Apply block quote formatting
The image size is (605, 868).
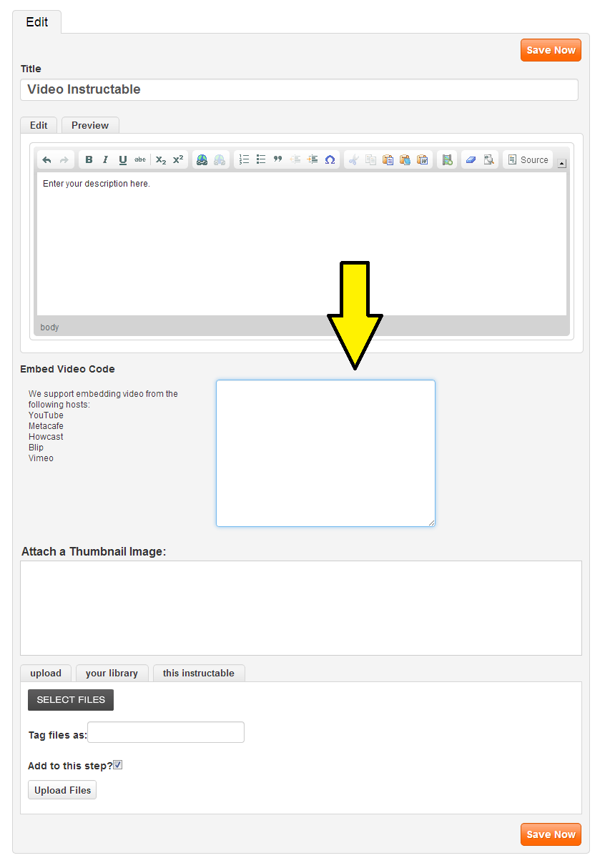coord(278,160)
